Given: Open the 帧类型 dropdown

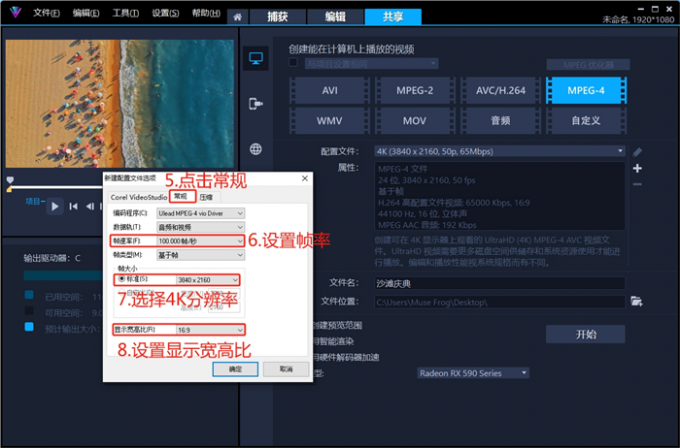Looking at the screenshot, I should 200,255.
